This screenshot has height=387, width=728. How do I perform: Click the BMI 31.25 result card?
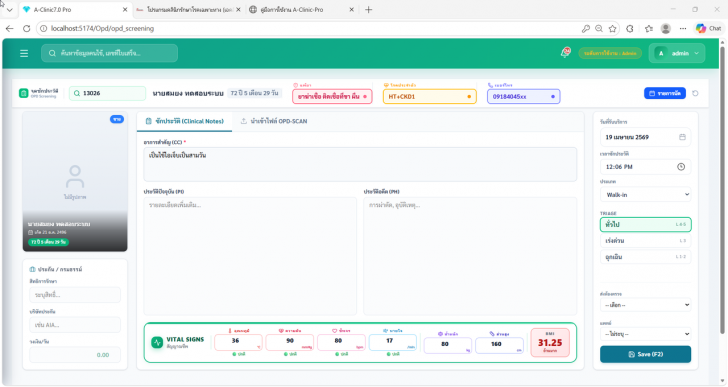pos(550,342)
